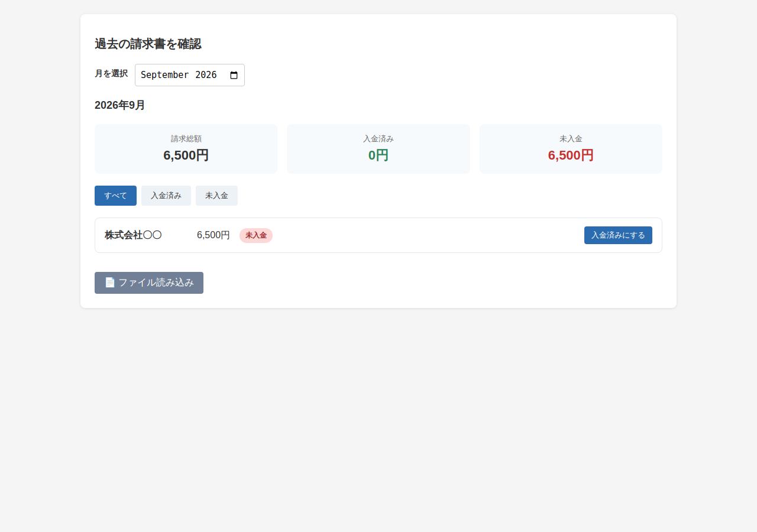Switch to the 未入金 filter tab
Image resolution: width=757 pixels, height=532 pixels.
tap(216, 196)
